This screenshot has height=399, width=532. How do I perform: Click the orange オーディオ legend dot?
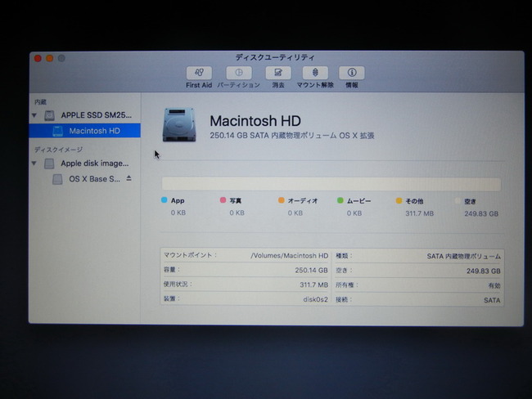[x=282, y=200]
